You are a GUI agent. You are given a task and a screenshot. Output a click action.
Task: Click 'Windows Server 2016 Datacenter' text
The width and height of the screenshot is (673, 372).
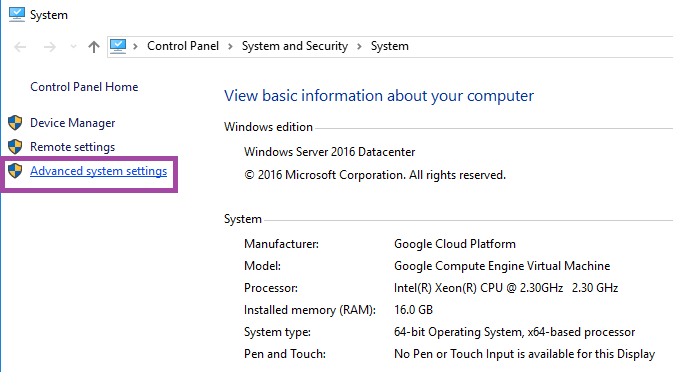point(330,152)
